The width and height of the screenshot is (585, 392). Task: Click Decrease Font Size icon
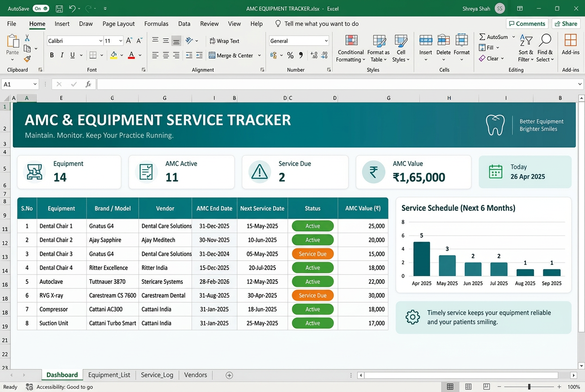coord(140,41)
